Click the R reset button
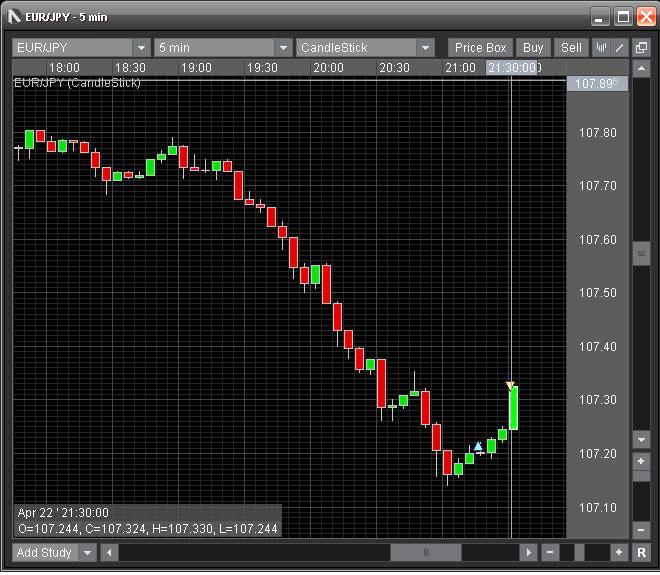 [641, 553]
